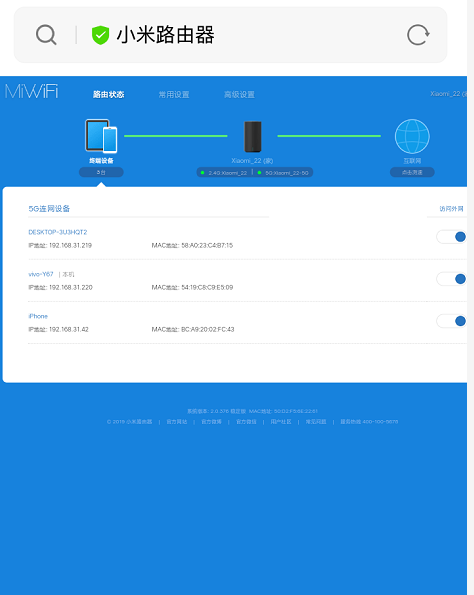
Task: Click the 用户社区 footer link
Action: pos(281,422)
